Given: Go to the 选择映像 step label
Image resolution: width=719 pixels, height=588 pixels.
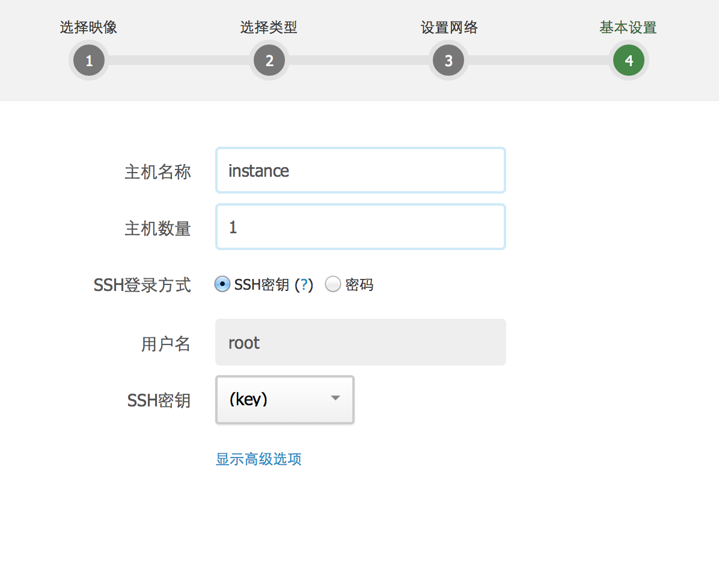Looking at the screenshot, I should click(88, 28).
